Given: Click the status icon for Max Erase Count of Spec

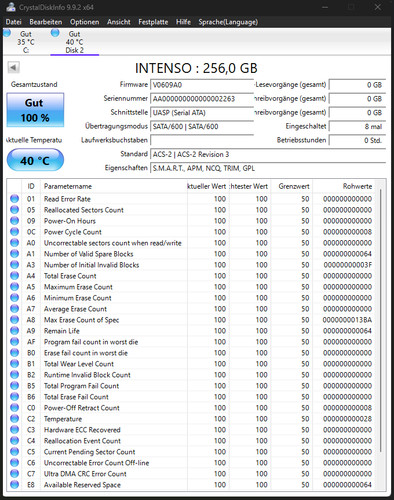Looking at the screenshot, I should coord(14,320).
